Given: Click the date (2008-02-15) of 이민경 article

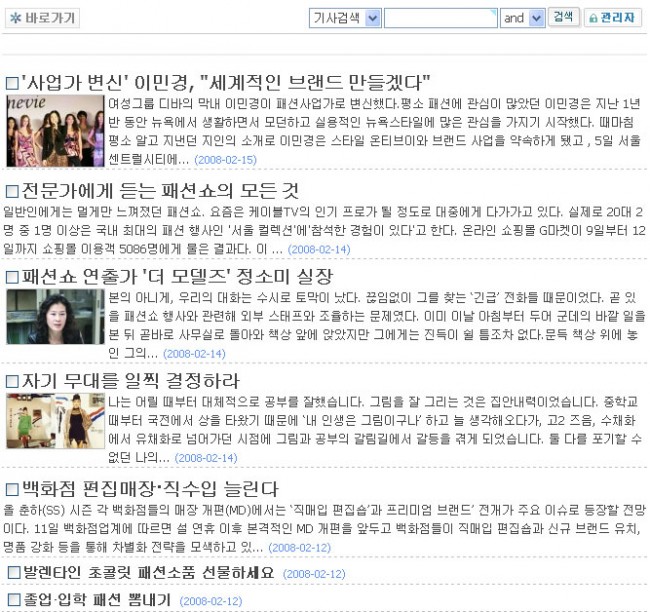Looking at the screenshot, I should pyautogui.click(x=226, y=160).
